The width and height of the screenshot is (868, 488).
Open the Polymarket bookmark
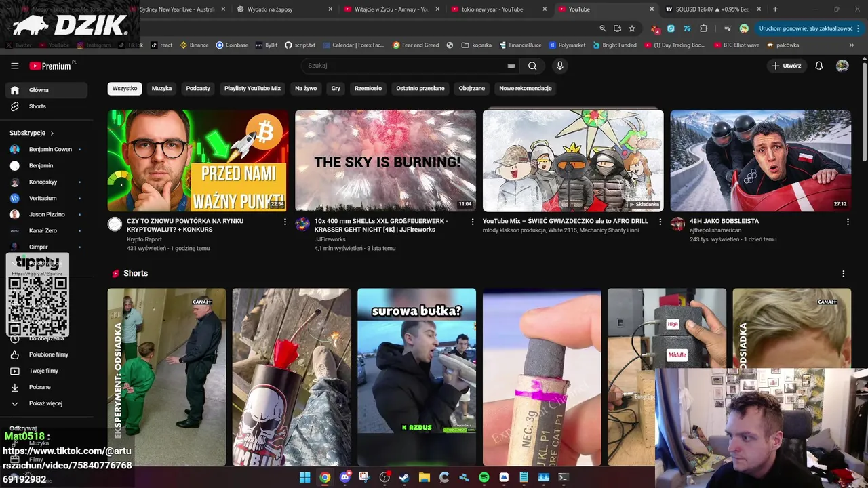[567, 45]
